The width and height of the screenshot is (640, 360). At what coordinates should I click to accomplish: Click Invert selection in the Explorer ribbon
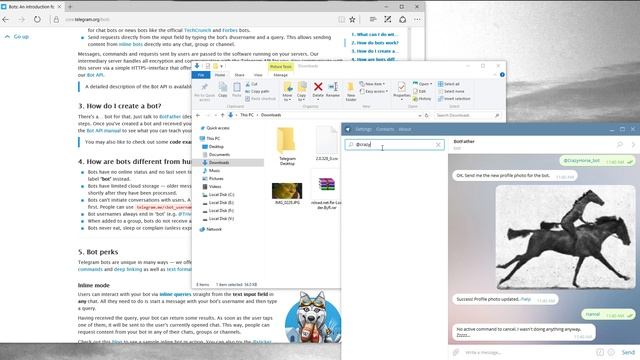pyautogui.click(x=454, y=98)
